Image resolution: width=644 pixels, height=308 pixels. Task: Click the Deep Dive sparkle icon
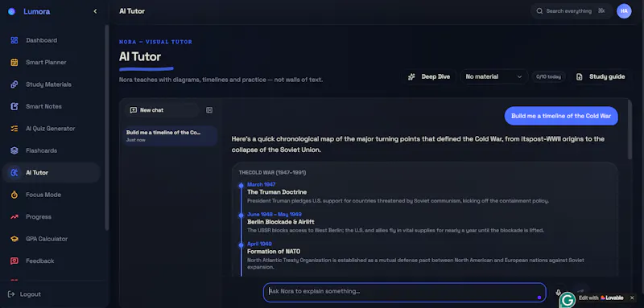coord(411,76)
